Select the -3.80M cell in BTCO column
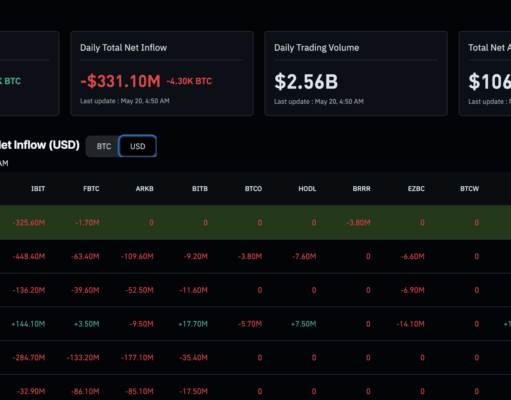This screenshot has height=400, width=511. tap(250, 256)
